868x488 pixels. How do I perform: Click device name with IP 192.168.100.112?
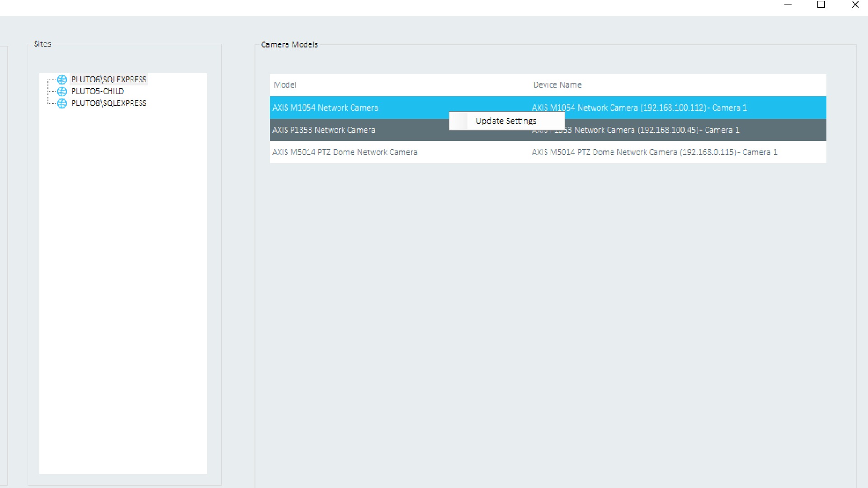(639, 108)
